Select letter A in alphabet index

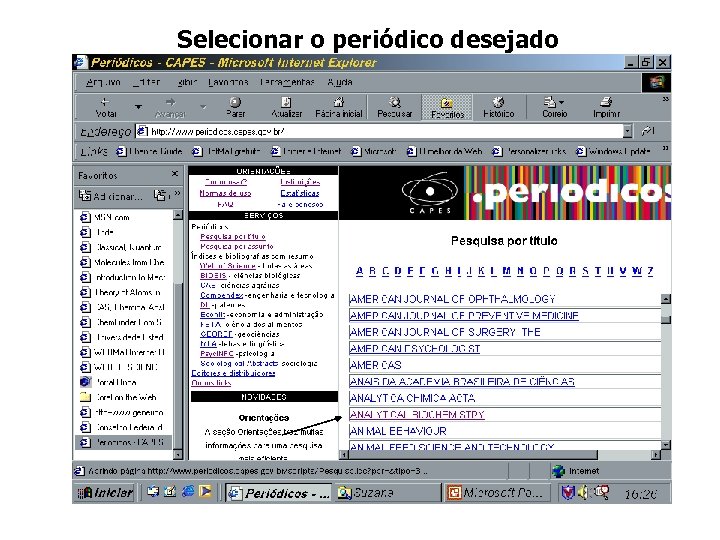tap(360, 271)
